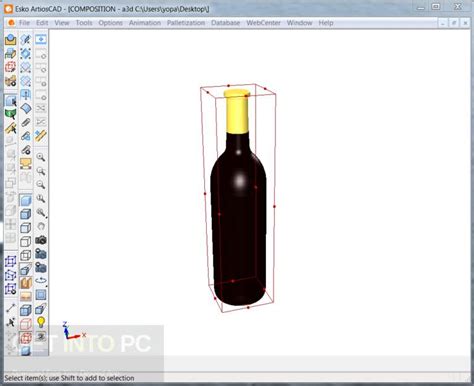Open the WebCenter menu
Viewport: 474px width, 386px height.
(263, 23)
